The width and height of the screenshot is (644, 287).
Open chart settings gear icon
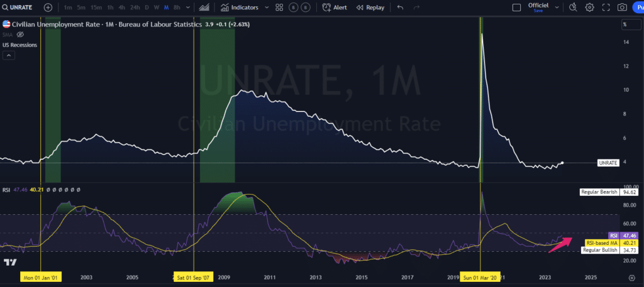[x=589, y=8]
